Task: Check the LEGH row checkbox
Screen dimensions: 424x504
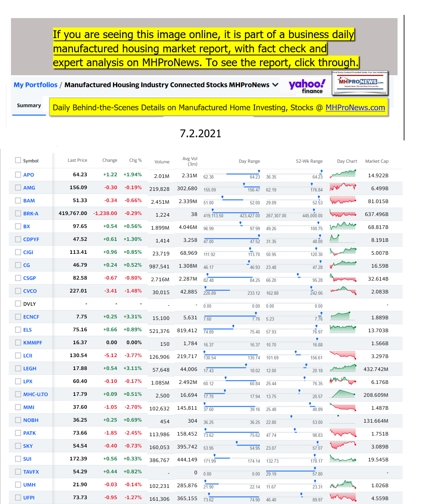Action: (x=18, y=368)
